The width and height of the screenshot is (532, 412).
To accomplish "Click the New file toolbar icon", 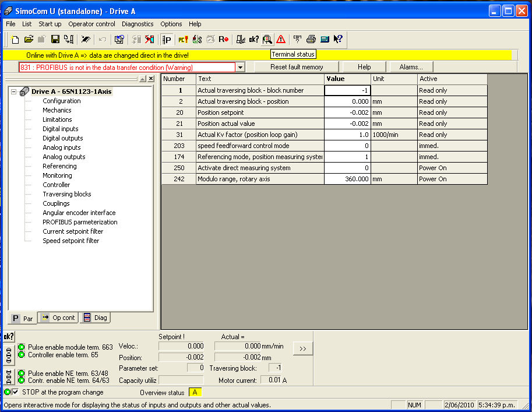I will pyautogui.click(x=15, y=40).
